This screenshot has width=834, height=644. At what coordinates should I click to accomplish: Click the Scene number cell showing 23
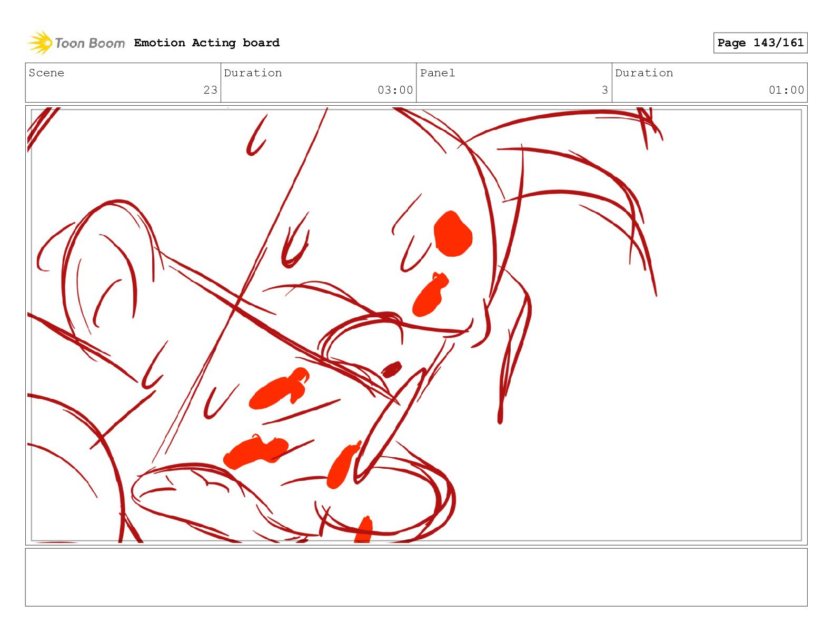click(x=123, y=83)
